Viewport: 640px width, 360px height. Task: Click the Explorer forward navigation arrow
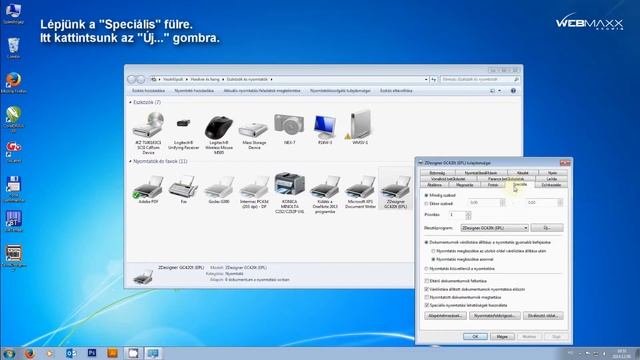coord(140,79)
